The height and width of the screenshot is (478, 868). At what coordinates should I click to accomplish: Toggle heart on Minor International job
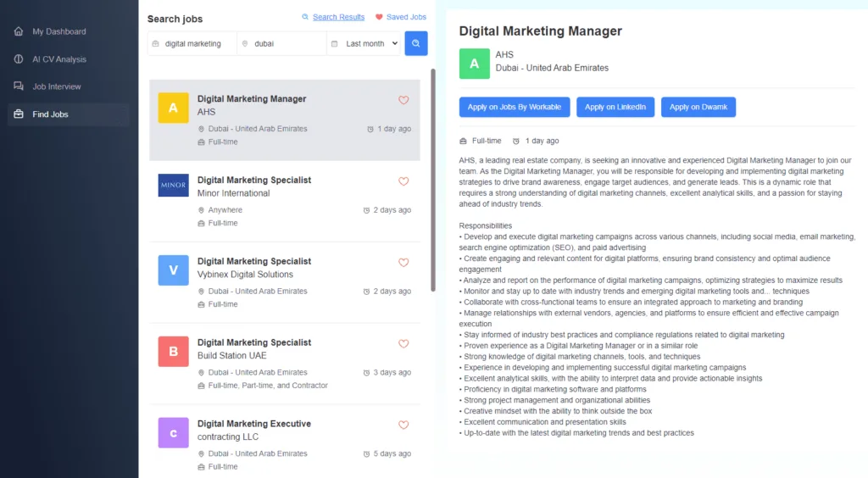(x=403, y=181)
